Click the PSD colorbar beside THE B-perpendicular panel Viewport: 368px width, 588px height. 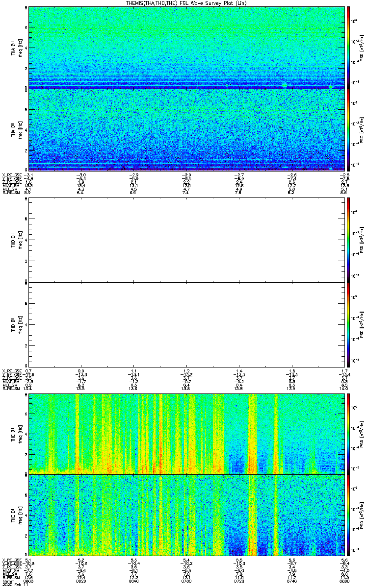point(348,434)
